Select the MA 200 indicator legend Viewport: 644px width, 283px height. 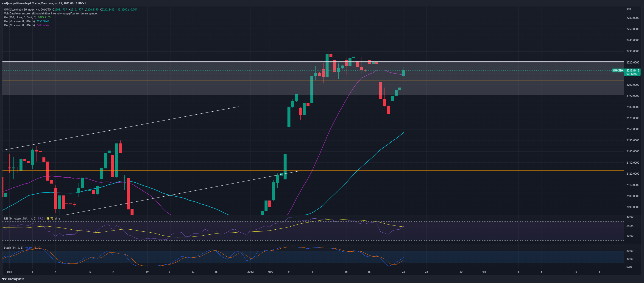coord(27,17)
